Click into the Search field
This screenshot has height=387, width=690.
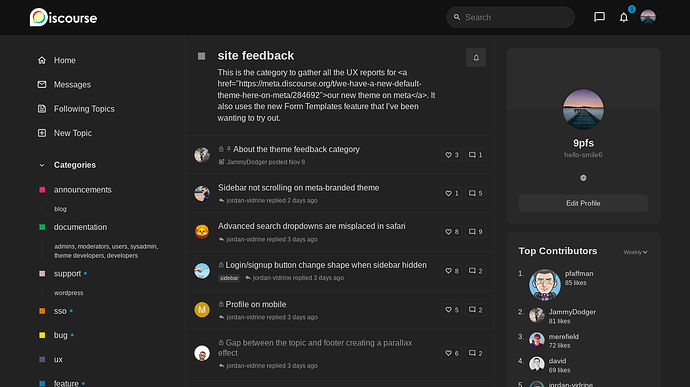click(510, 17)
